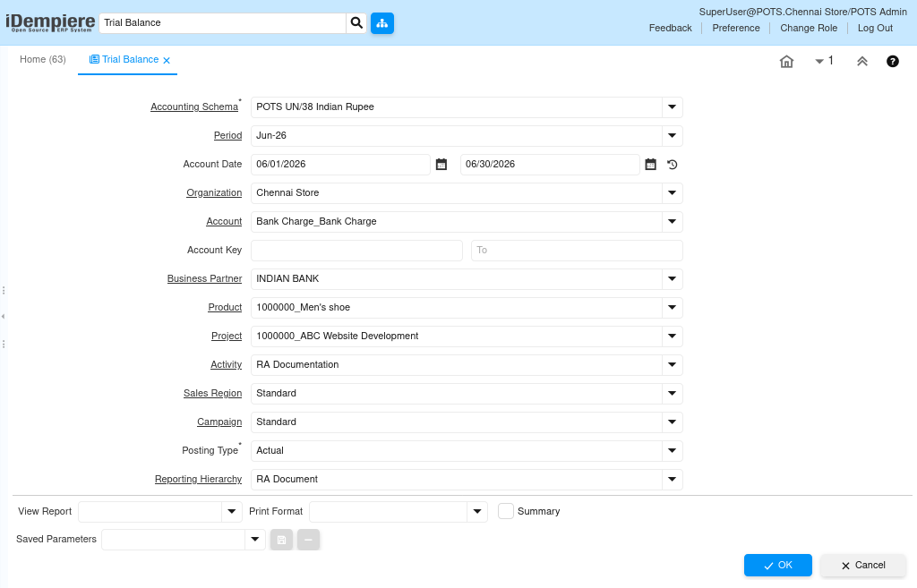Click the iDempiere logo

[50, 22]
